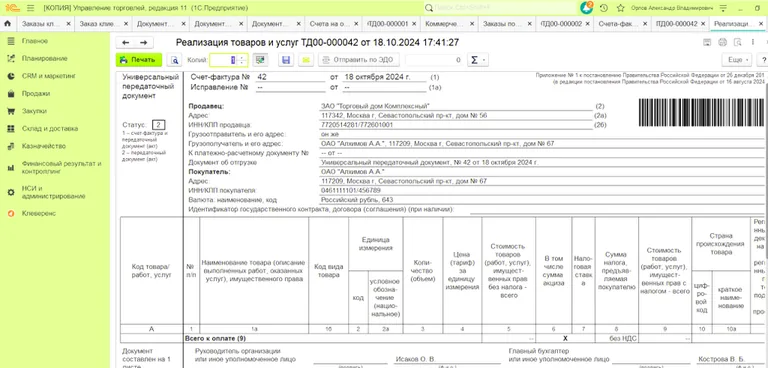Screen dimensions: 768x368
Task: Open Казначейство section in sidebar
Action: pyautogui.click(x=44, y=146)
